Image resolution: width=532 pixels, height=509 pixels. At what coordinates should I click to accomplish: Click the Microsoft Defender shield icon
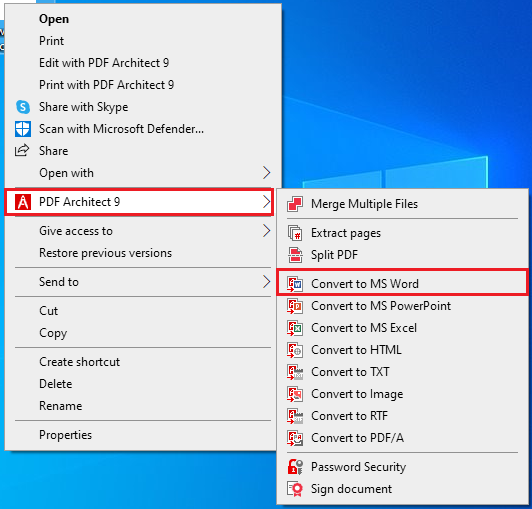pos(23,129)
